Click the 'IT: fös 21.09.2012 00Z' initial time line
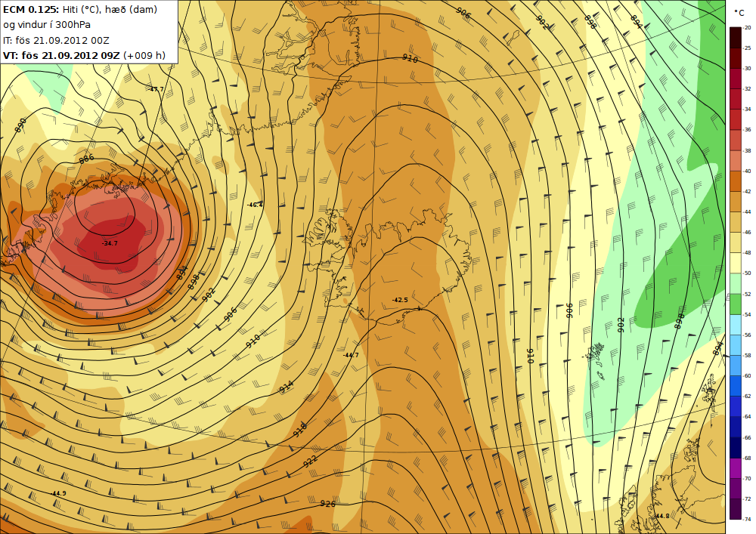756x534 pixels. (56, 41)
